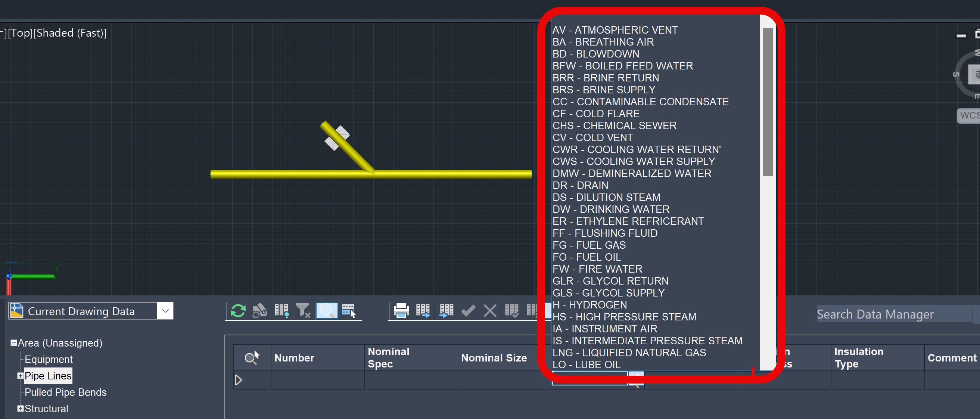Click the Export data icon

[x=423, y=311]
